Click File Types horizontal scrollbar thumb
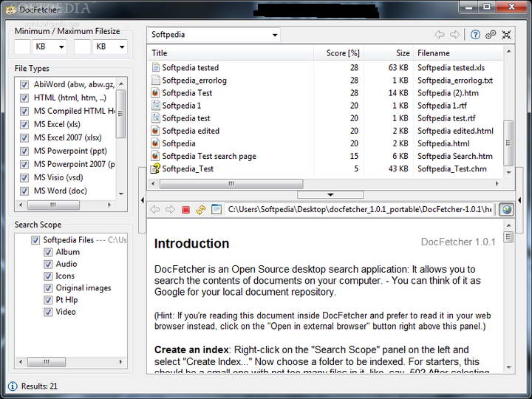532x399 pixels. 53,205
